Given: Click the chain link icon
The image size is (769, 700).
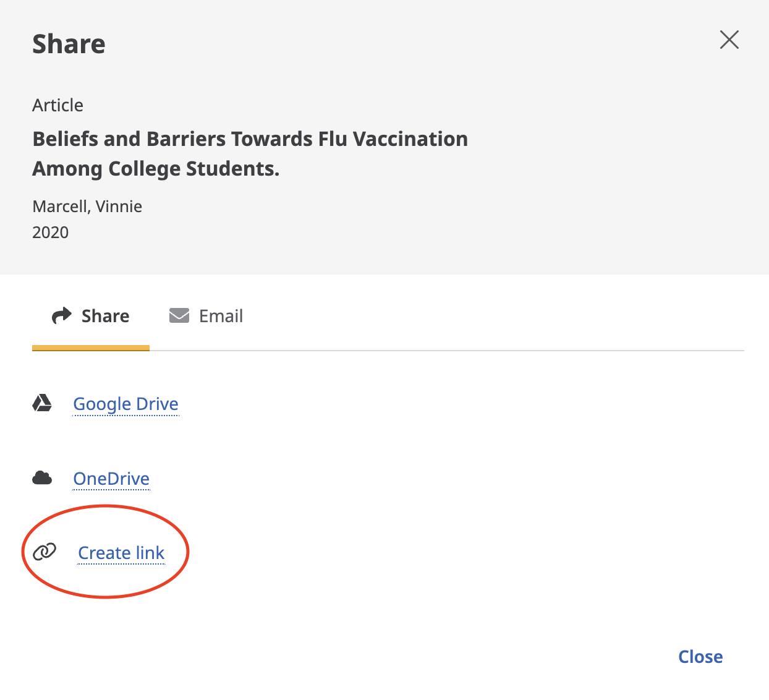Looking at the screenshot, I should click(x=45, y=552).
